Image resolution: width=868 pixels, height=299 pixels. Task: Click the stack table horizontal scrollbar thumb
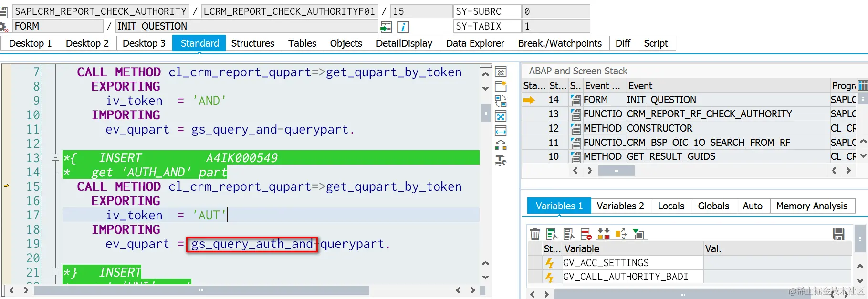[616, 171]
